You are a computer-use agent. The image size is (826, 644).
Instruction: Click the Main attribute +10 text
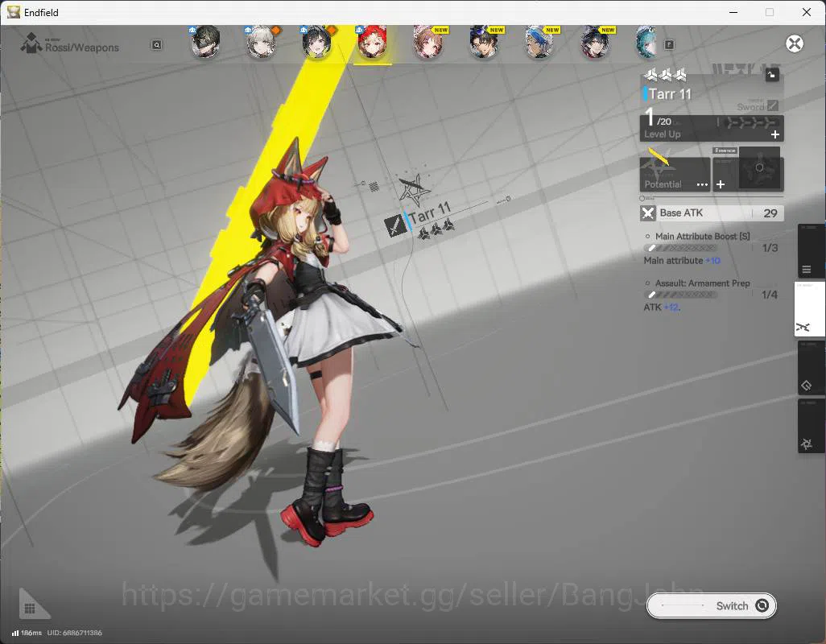tap(682, 261)
